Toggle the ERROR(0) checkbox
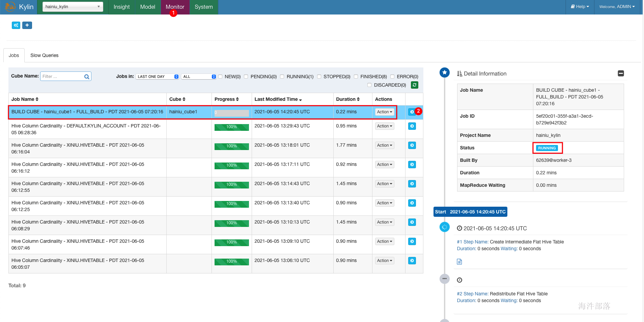 point(392,77)
